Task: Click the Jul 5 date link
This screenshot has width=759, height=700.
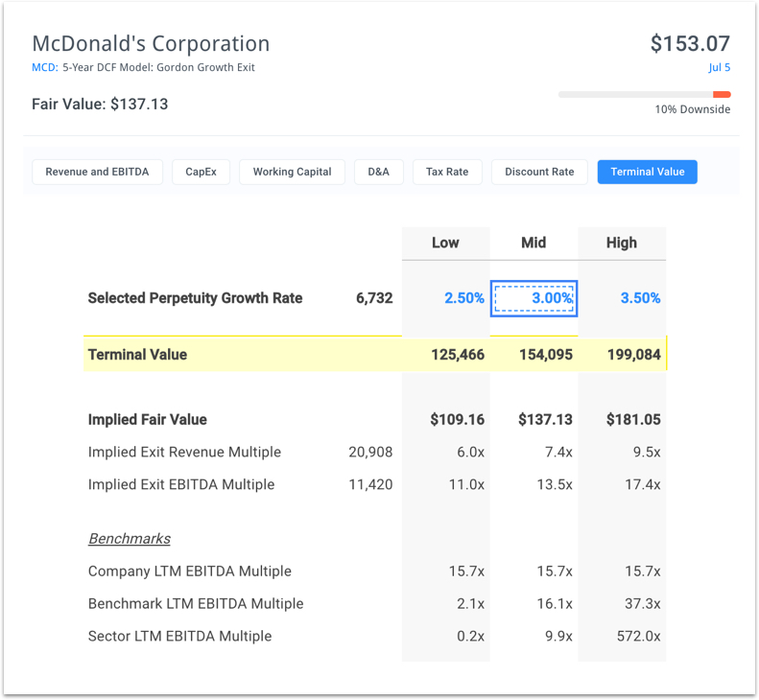Action: pyautogui.click(x=720, y=67)
